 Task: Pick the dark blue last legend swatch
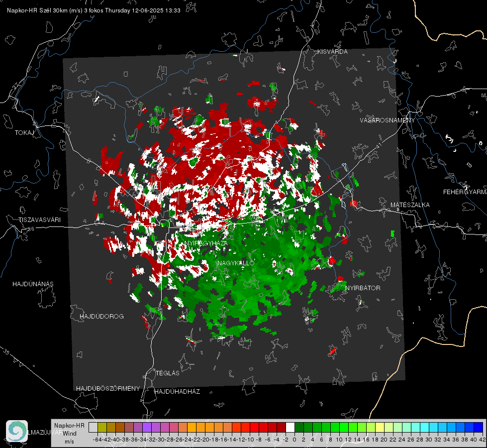point(479,427)
